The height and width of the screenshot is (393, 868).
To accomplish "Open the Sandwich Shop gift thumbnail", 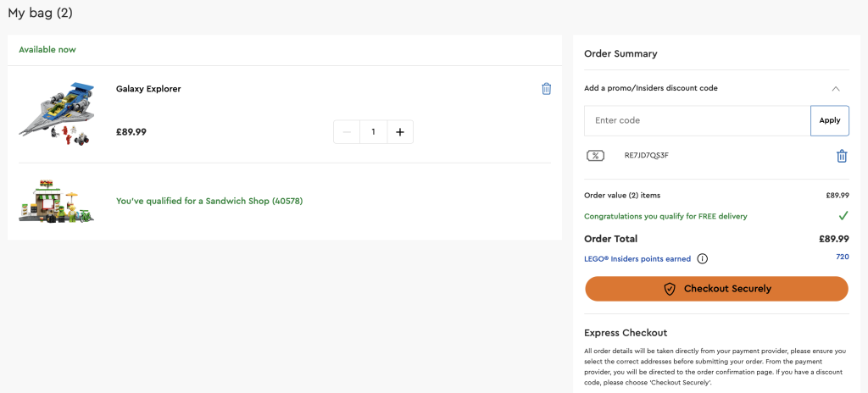I will 57,201.
